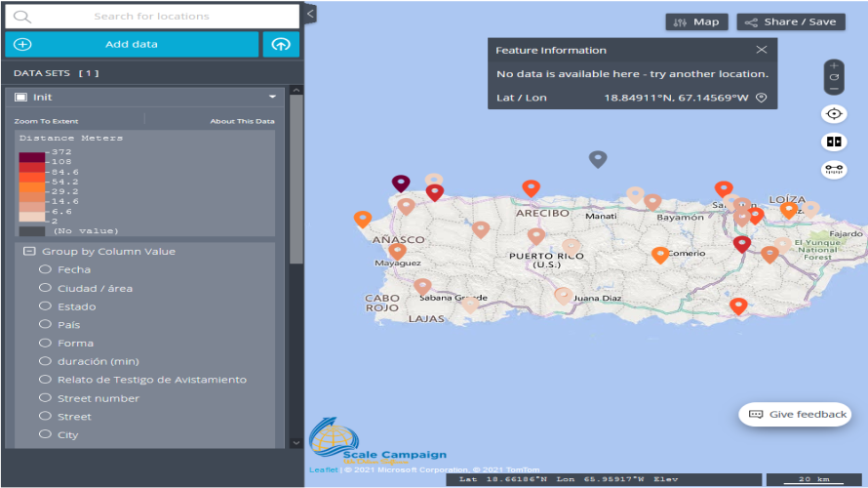Click the zoom in plus icon
This screenshot has width=868, height=488.
(x=834, y=65)
